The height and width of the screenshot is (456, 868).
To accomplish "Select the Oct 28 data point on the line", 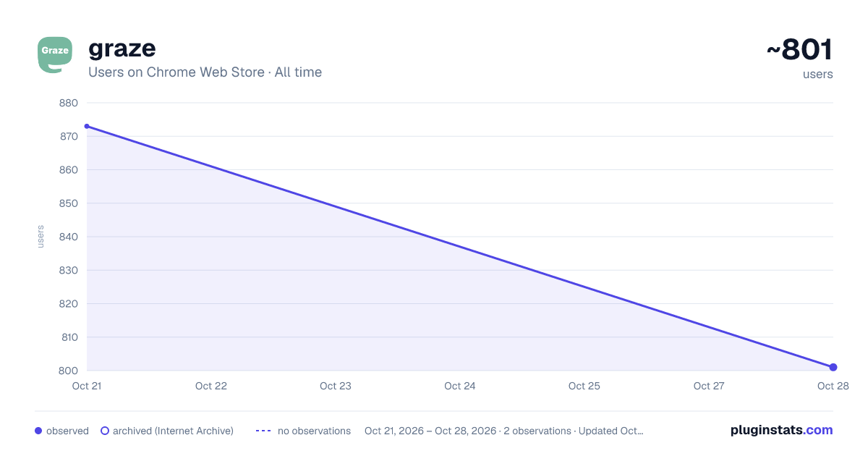I will (x=833, y=367).
